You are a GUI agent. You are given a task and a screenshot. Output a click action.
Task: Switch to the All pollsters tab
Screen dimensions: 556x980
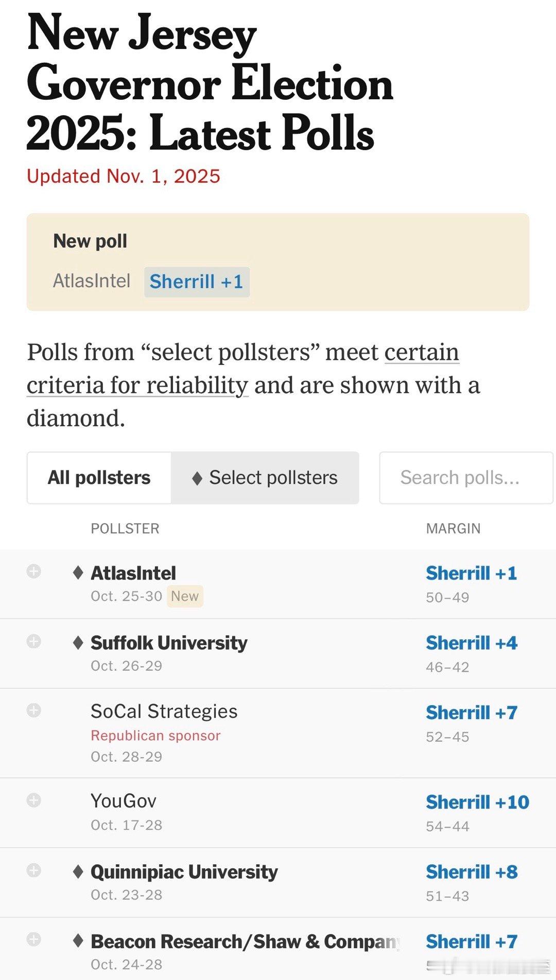tap(99, 478)
